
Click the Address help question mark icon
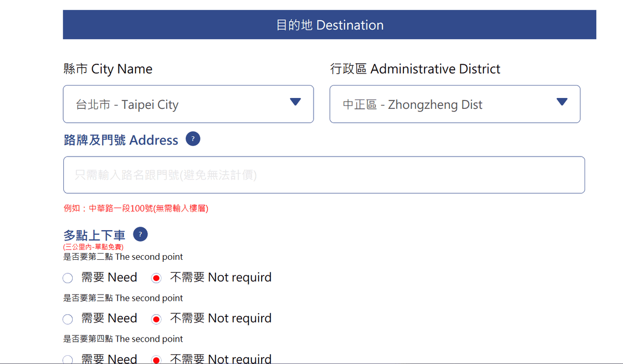click(x=193, y=139)
